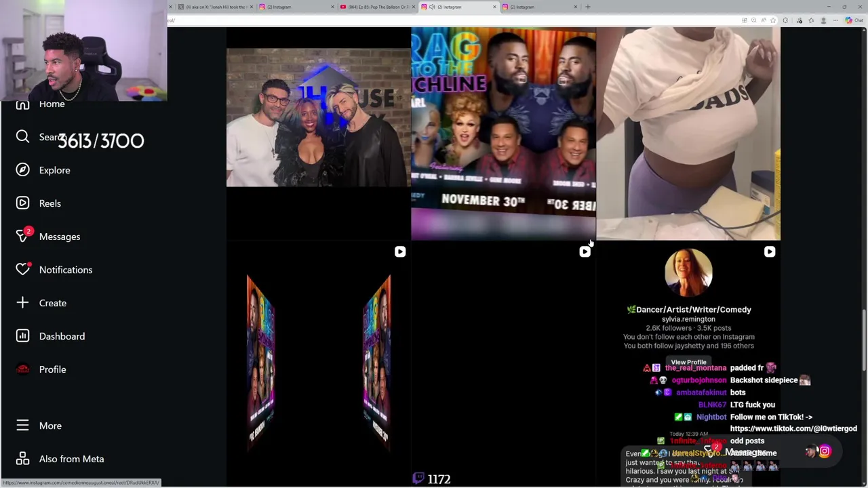Open the Search magnifier icon

pyautogui.click(x=22, y=137)
